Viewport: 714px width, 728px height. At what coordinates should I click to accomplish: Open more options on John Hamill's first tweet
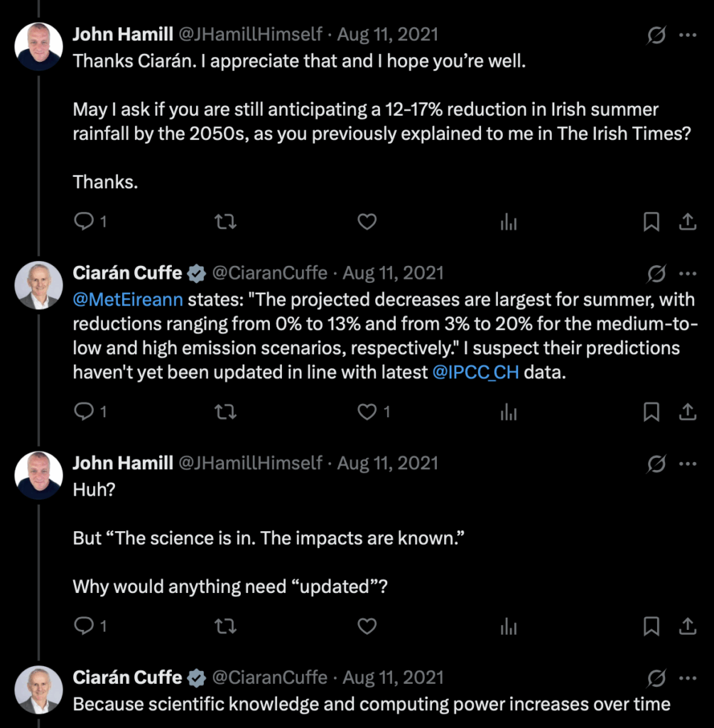pyautogui.click(x=687, y=35)
